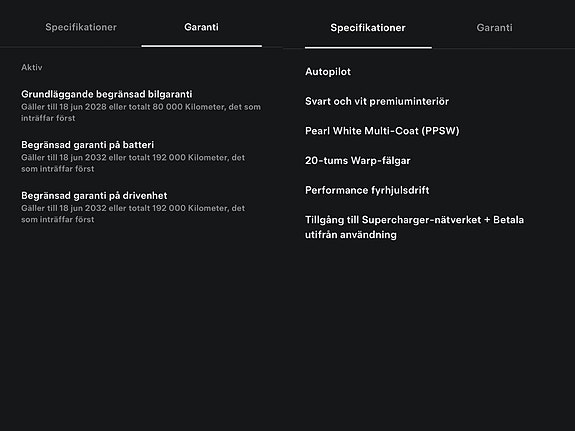This screenshot has width=575, height=431.
Task: Click the white underline beneath left Garanti tab
Action: (202, 46)
